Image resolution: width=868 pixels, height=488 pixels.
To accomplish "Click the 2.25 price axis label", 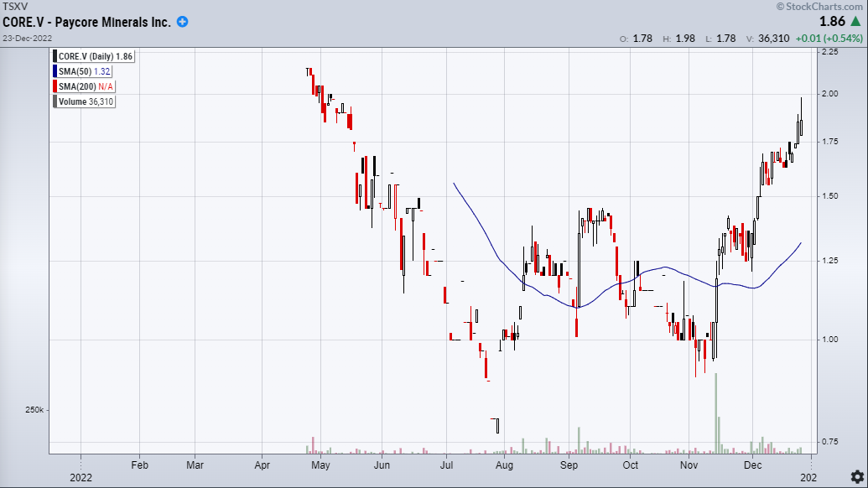I will pos(829,51).
